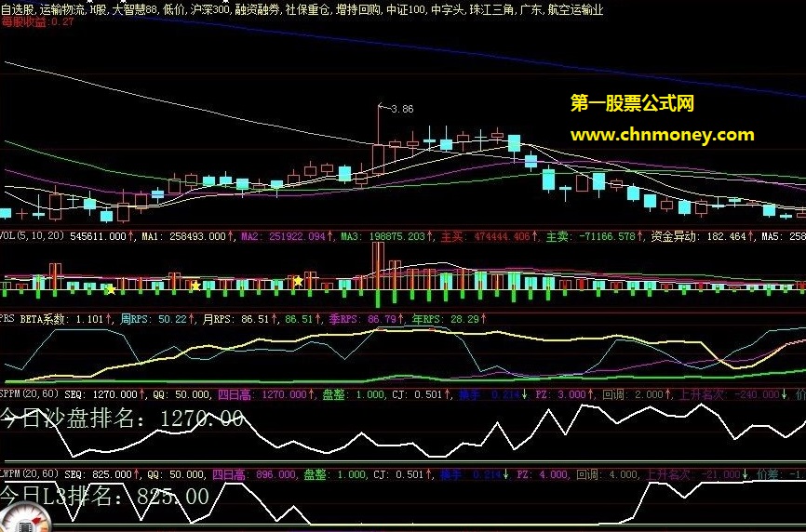Open the 珠江三角 region tag
The image size is (806, 532).
[x=492, y=9]
